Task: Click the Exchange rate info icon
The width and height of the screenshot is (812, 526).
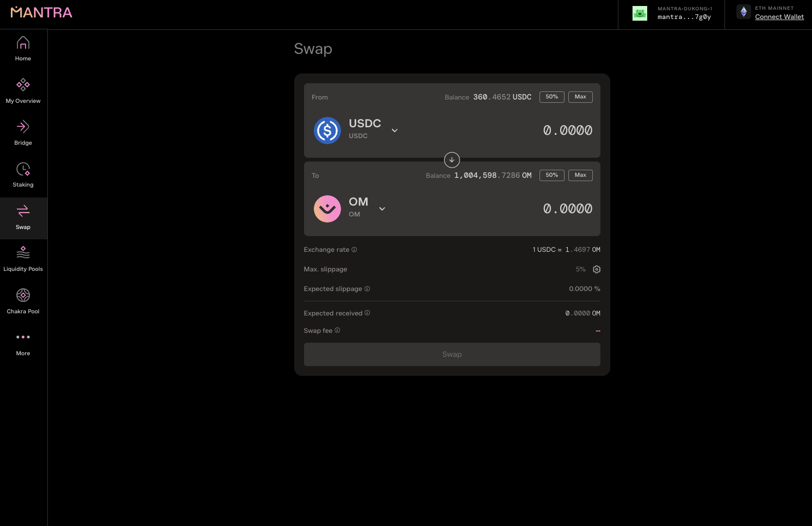Action: (354, 250)
